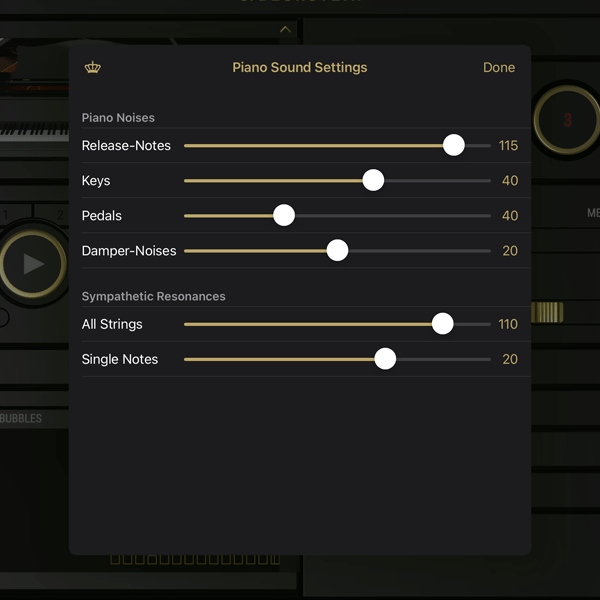Click the gold ribbed wheel control
600x600 pixels.
pyautogui.click(x=547, y=312)
